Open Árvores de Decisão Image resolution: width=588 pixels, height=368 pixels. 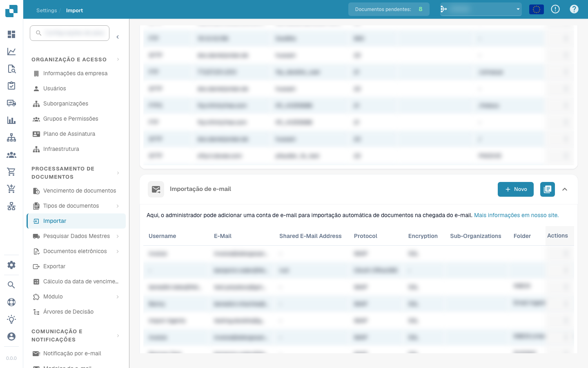(76, 312)
